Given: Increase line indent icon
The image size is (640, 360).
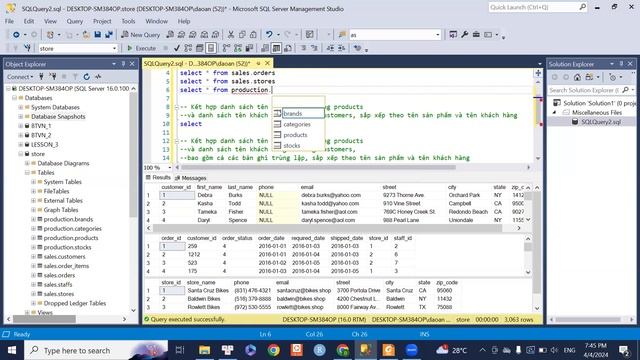Looking at the screenshot, I should tap(342, 48).
